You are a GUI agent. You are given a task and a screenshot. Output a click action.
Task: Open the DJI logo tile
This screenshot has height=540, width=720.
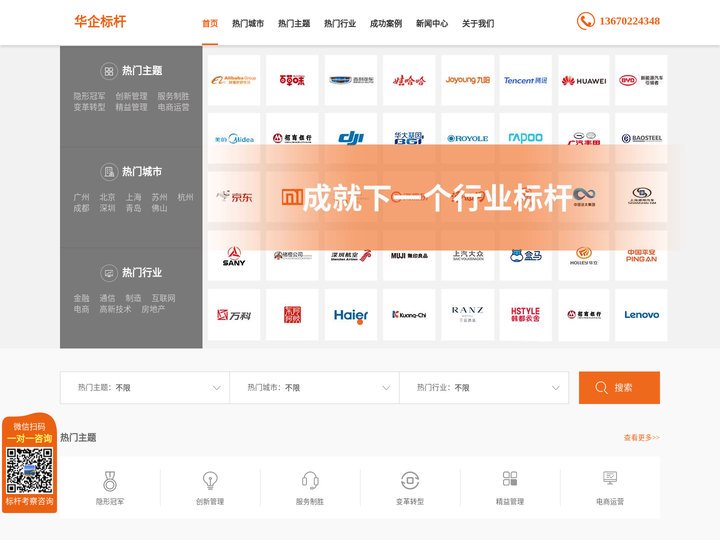coord(351,138)
